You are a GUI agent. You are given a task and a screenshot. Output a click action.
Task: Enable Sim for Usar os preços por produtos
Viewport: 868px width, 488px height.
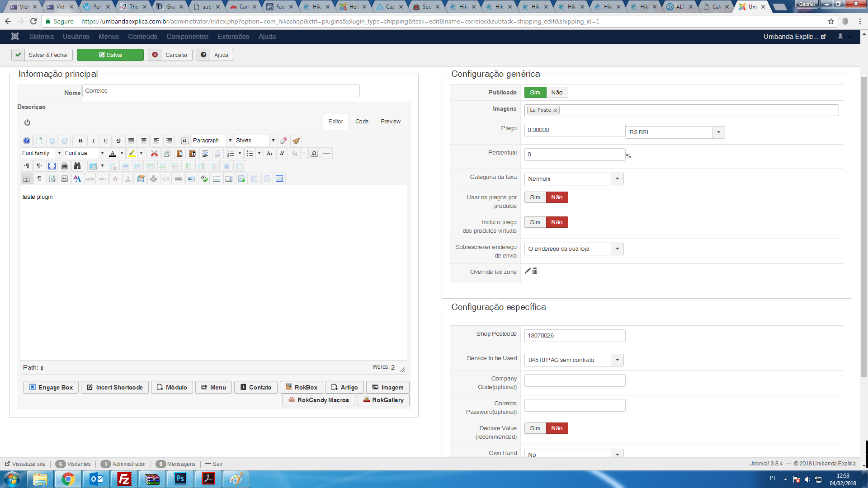coord(535,197)
